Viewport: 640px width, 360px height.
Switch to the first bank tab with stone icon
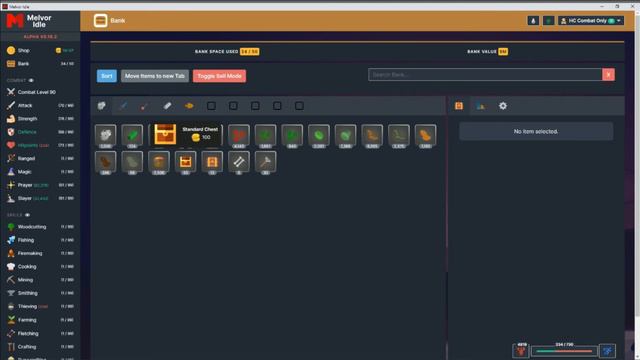[101, 106]
